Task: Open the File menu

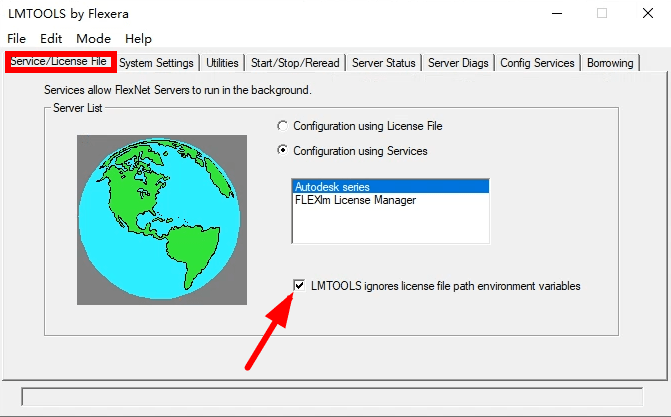Action: 16,39
